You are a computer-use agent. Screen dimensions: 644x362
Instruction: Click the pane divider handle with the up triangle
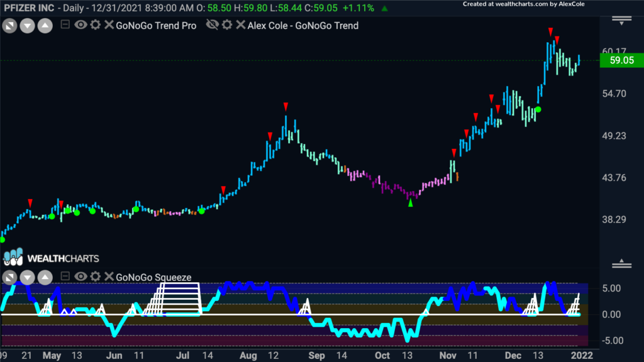pyautogui.click(x=621, y=263)
